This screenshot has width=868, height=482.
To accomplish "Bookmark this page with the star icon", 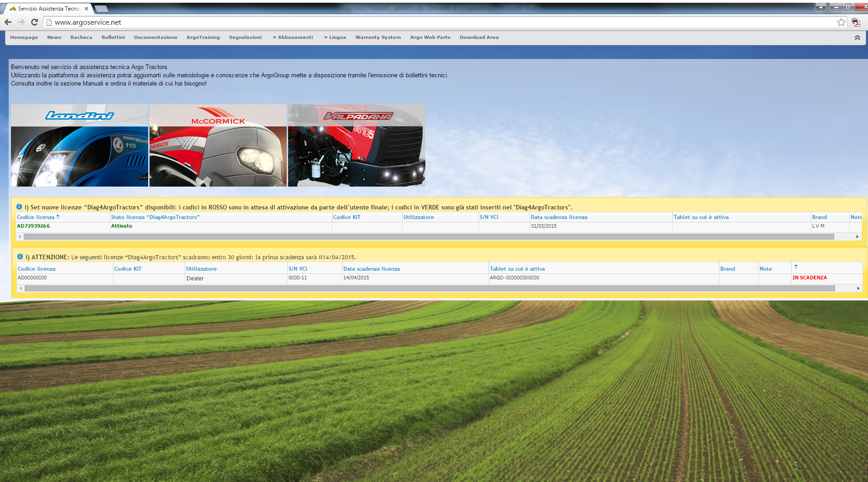I will click(841, 22).
